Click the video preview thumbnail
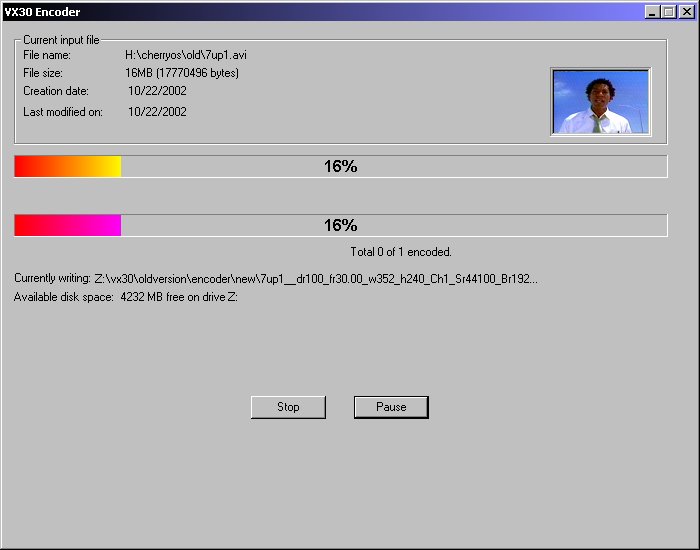700x550 pixels. point(601,102)
